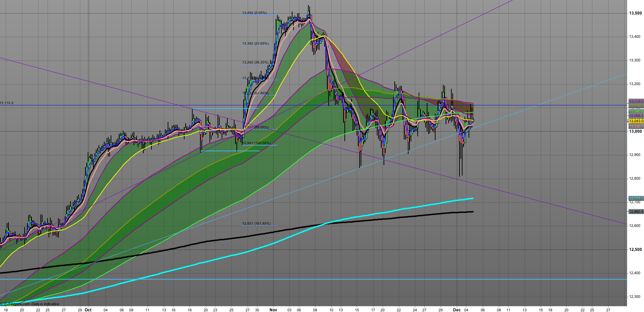Image resolution: width=644 pixels, height=312 pixels.
Task: Select Fibonacci label 13,282 (38.20%)
Action: coord(255,62)
